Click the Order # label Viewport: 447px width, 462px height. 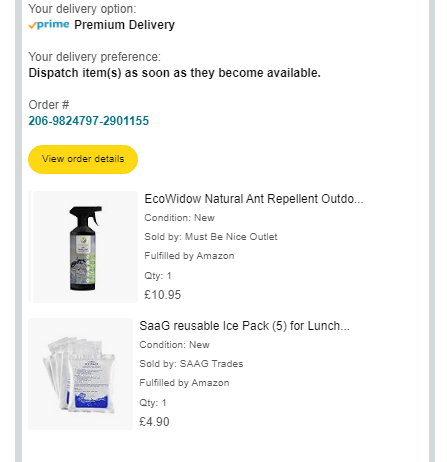[49, 105]
